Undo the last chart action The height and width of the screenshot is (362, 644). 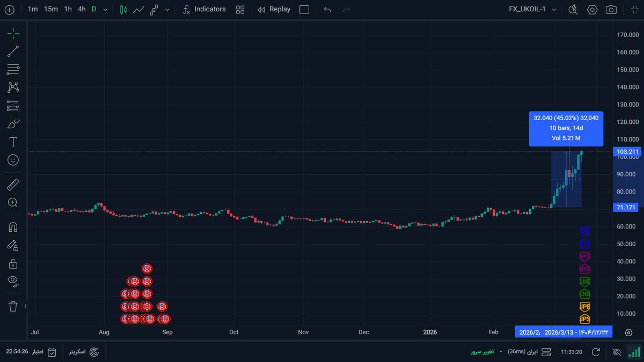tap(327, 10)
